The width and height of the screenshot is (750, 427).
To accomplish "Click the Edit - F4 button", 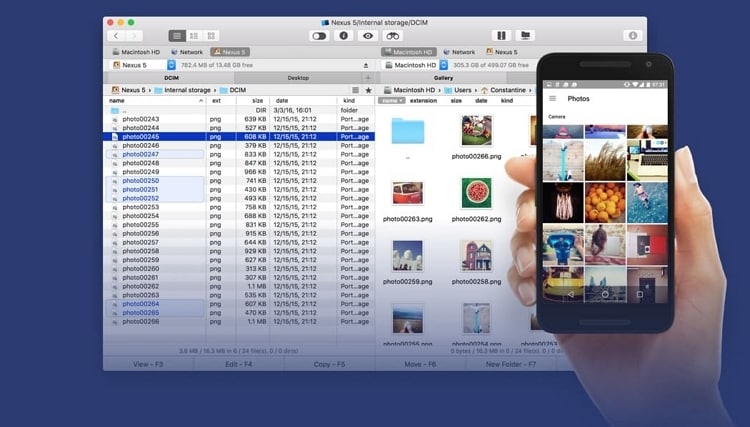I will click(239, 364).
